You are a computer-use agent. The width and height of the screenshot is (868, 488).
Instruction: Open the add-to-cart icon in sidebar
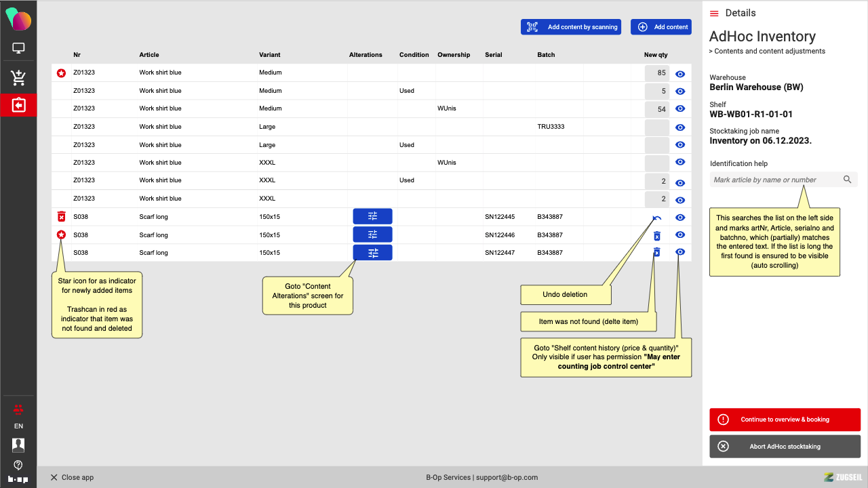[18, 77]
